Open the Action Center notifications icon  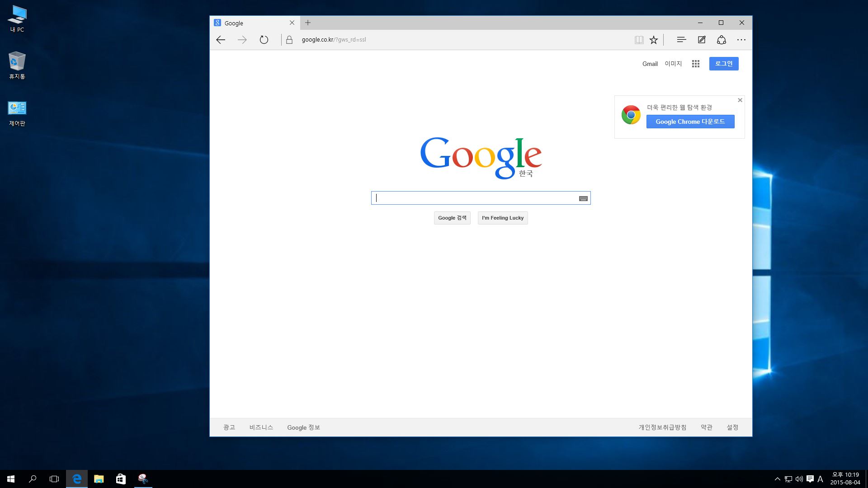[810, 479]
